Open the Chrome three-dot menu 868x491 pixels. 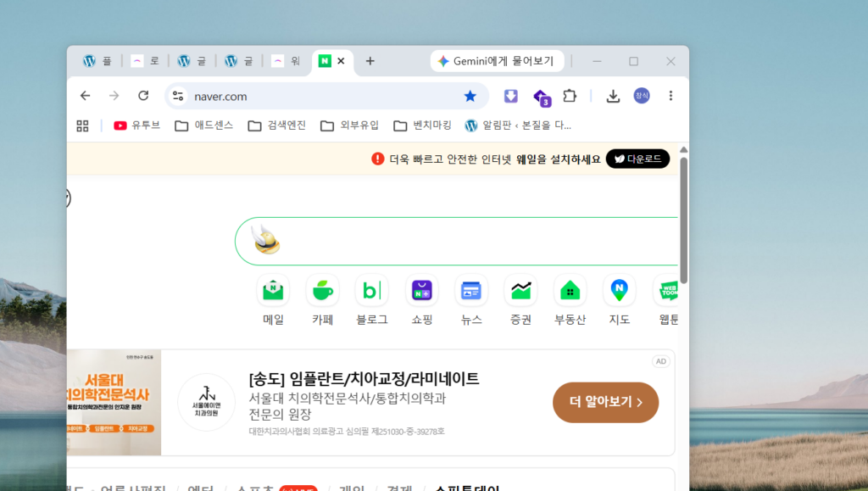coord(670,96)
